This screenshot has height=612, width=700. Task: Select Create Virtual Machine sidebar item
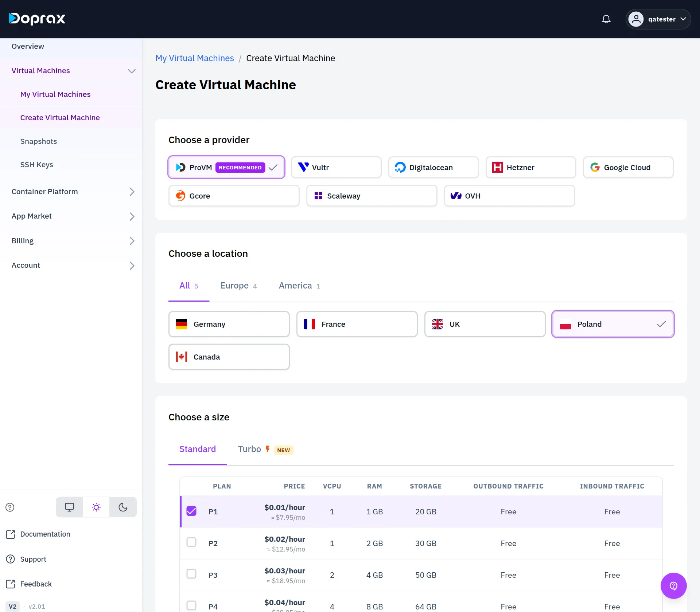60,118
